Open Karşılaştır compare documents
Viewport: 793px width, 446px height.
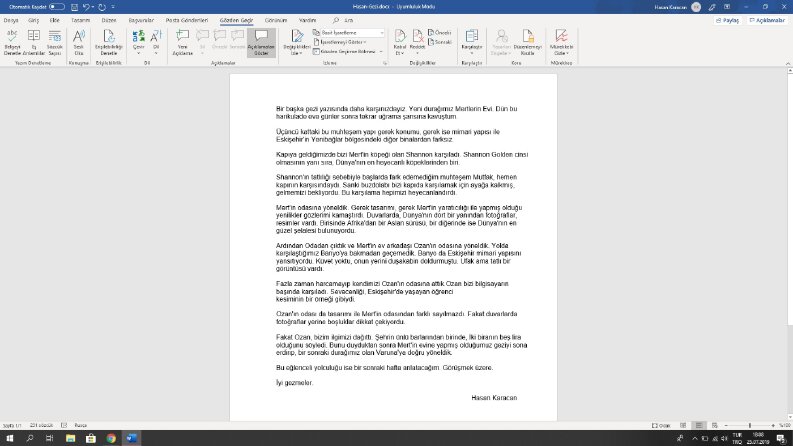[x=472, y=42]
